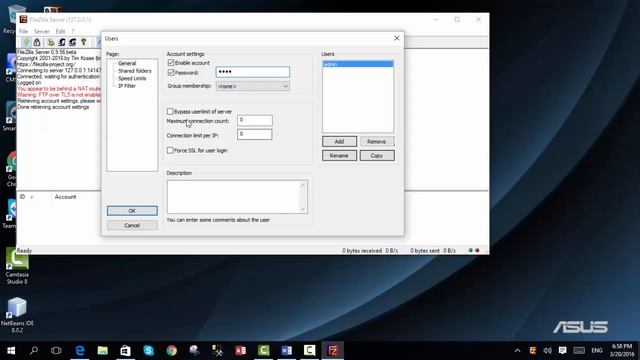
Task: Click the lock server padlock toolbar icon
Action: [37, 42]
